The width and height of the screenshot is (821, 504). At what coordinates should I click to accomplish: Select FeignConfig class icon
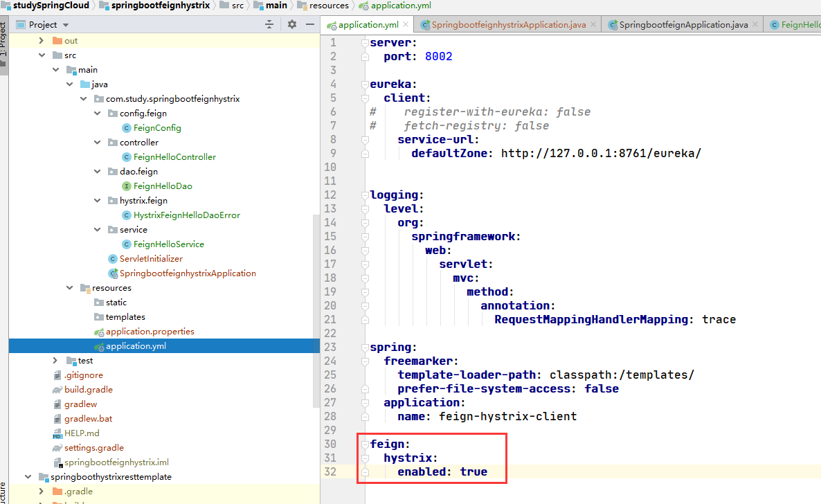tap(126, 128)
